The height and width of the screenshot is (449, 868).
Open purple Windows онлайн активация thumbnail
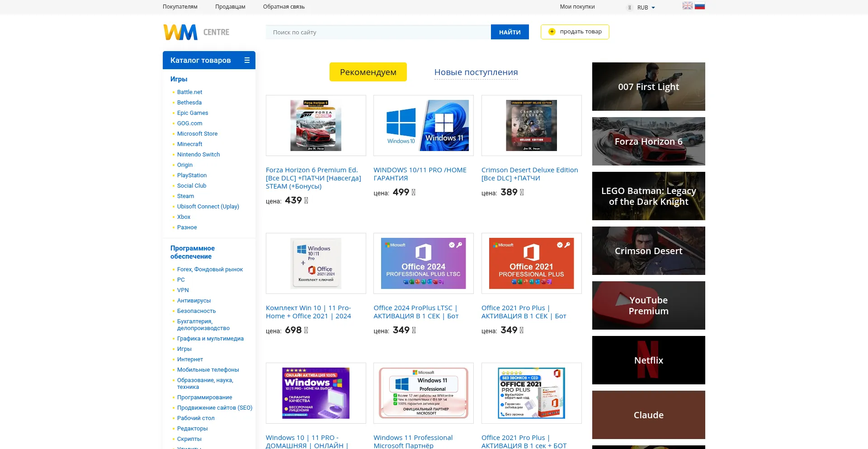[x=316, y=393]
